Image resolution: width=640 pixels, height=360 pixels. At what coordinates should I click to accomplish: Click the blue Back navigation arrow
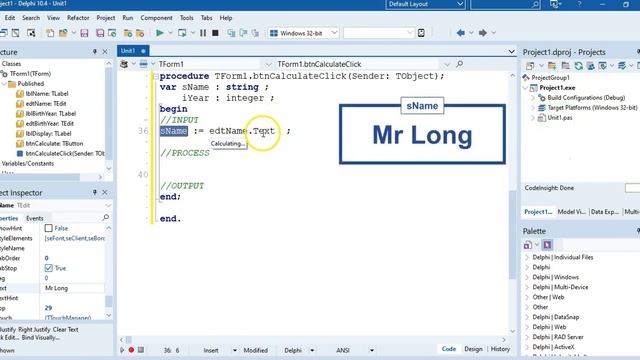pos(461,33)
